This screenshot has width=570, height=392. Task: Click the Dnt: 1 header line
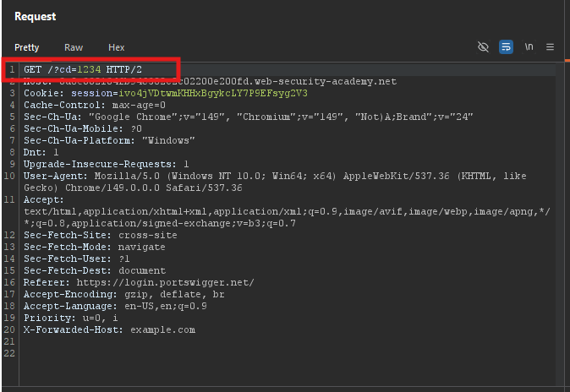[41, 153]
